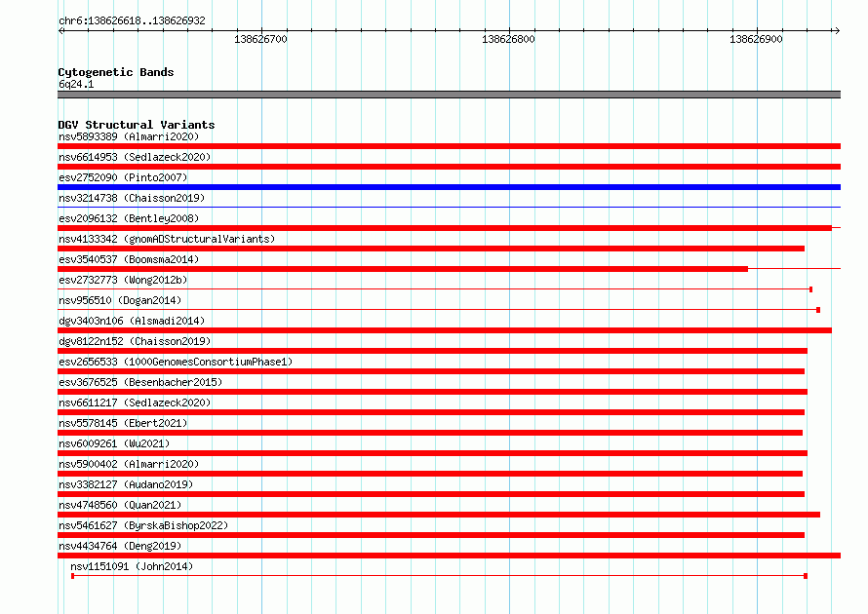Image resolution: width=868 pixels, height=614 pixels.
Task: Select the nsv6009261 (Wu2021) label
Action: point(114,443)
